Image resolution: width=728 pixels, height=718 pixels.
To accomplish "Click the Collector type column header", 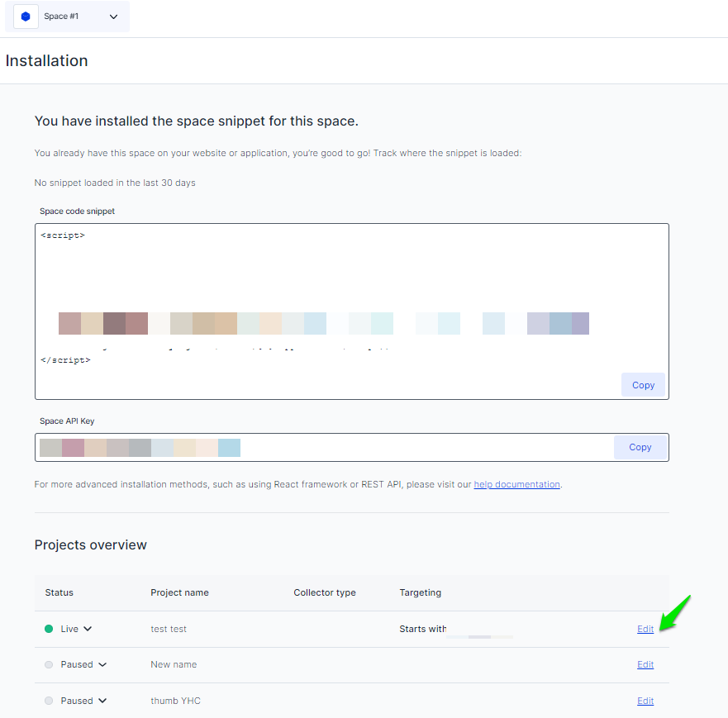I will (x=325, y=592).
